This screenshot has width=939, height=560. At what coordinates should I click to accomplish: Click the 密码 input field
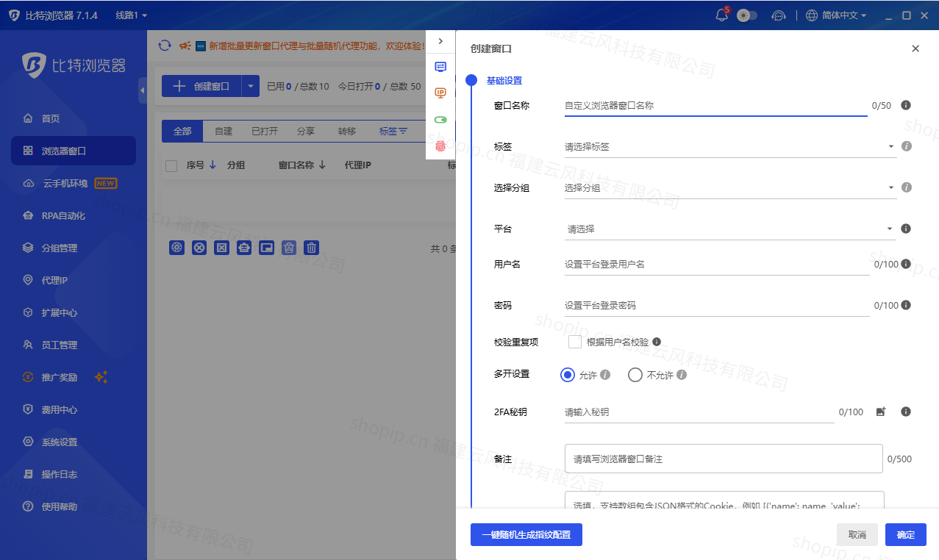pos(716,306)
